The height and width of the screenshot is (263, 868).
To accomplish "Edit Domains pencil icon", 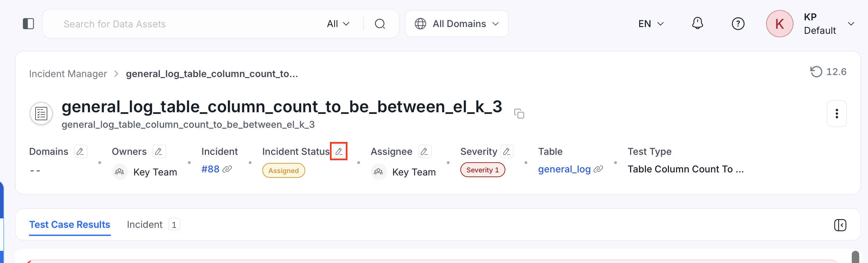I will pos(80,151).
